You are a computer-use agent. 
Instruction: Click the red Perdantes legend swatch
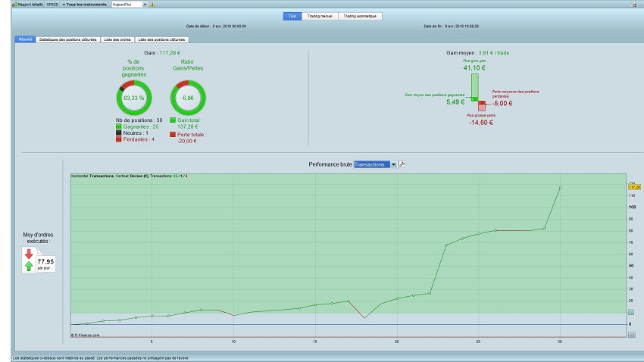pyautogui.click(x=119, y=139)
